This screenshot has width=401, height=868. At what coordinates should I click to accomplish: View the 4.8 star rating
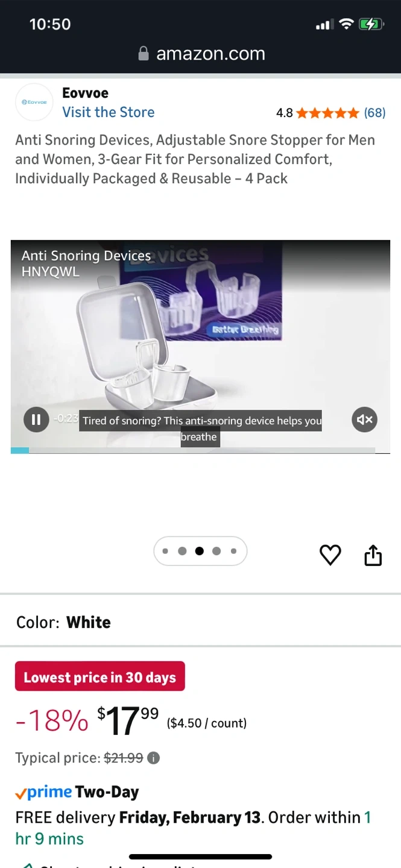pyautogui.click(x=318, y=113)
